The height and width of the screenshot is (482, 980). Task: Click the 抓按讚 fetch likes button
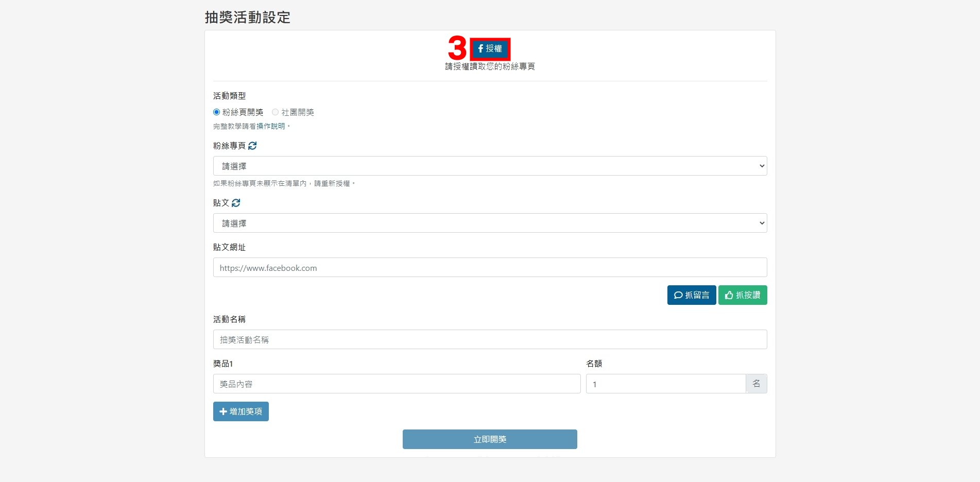(x=743, y=295)
